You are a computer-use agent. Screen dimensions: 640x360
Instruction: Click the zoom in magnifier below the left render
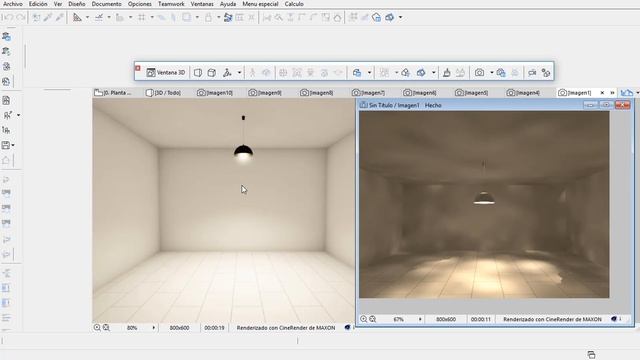click(97, 328)
